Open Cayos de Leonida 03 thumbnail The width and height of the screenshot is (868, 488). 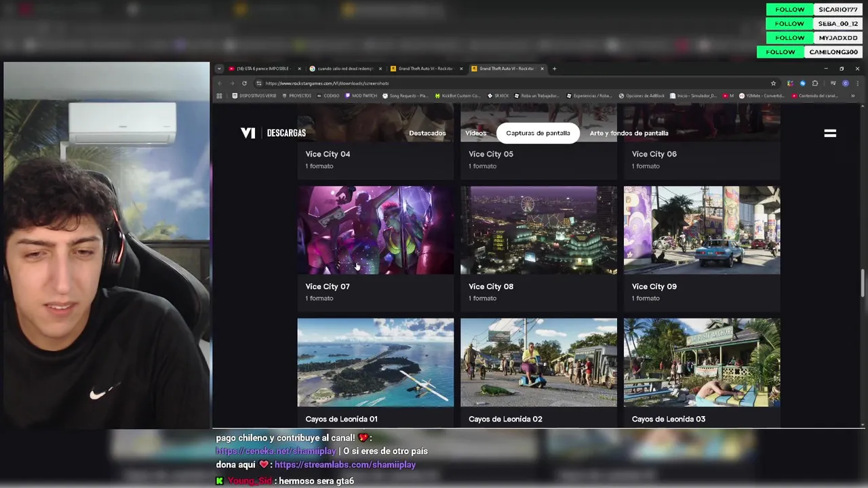(702, 363)
